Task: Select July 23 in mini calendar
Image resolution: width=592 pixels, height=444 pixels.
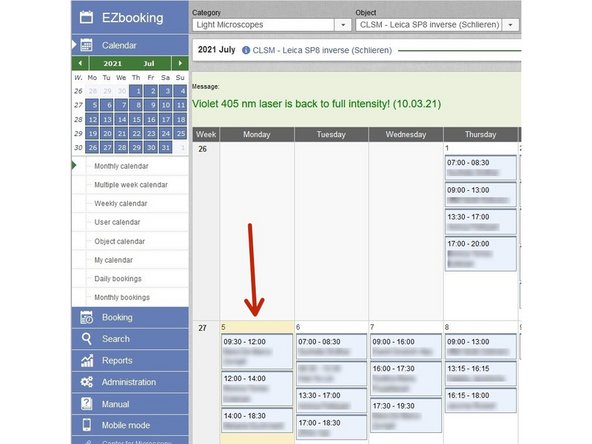Action: pos(151,133)
